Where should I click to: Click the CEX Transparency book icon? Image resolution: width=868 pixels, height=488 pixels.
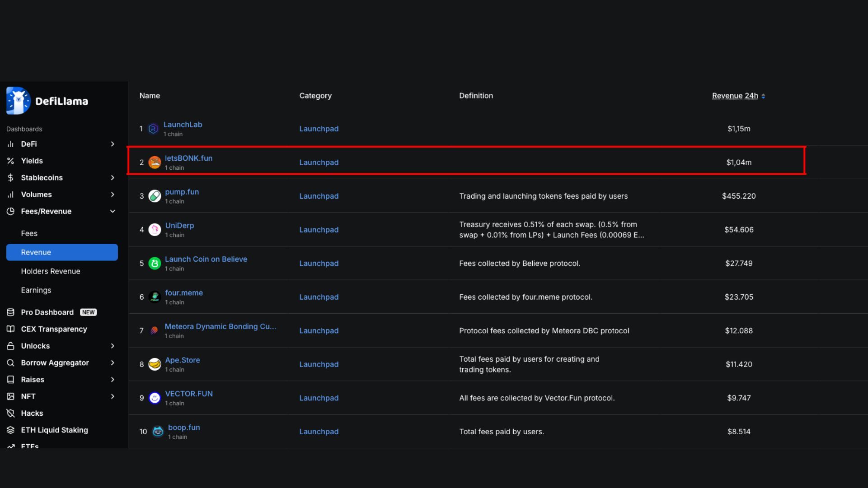coord(10,329)
